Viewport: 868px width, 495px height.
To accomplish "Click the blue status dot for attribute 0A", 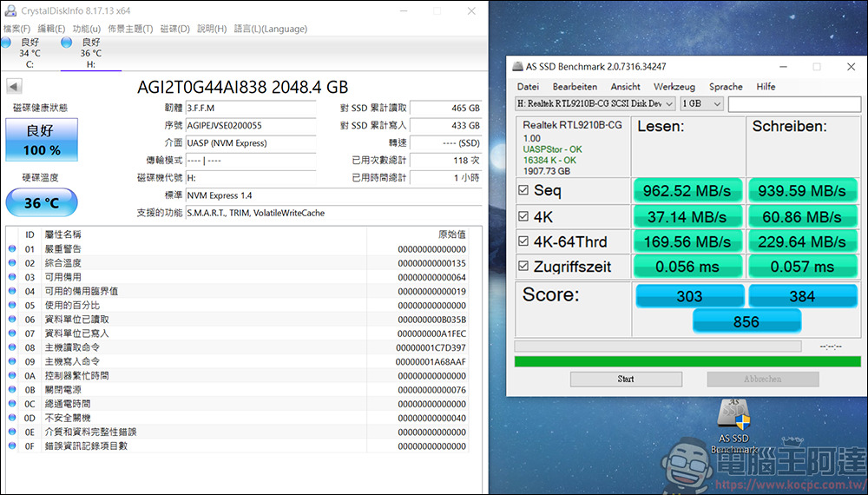I will click(x=12, y=375).
